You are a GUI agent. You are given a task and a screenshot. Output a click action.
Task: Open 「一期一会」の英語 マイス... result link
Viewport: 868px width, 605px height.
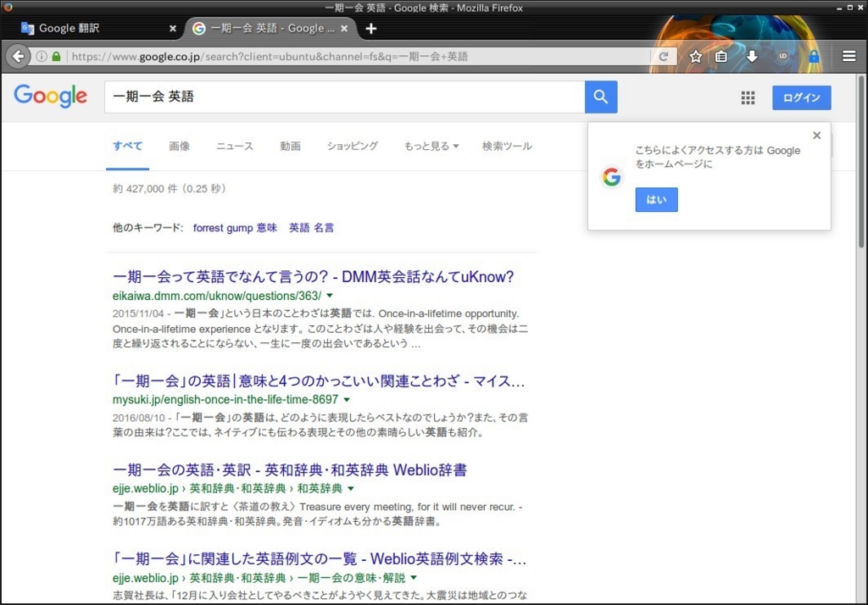pos(319,380)
